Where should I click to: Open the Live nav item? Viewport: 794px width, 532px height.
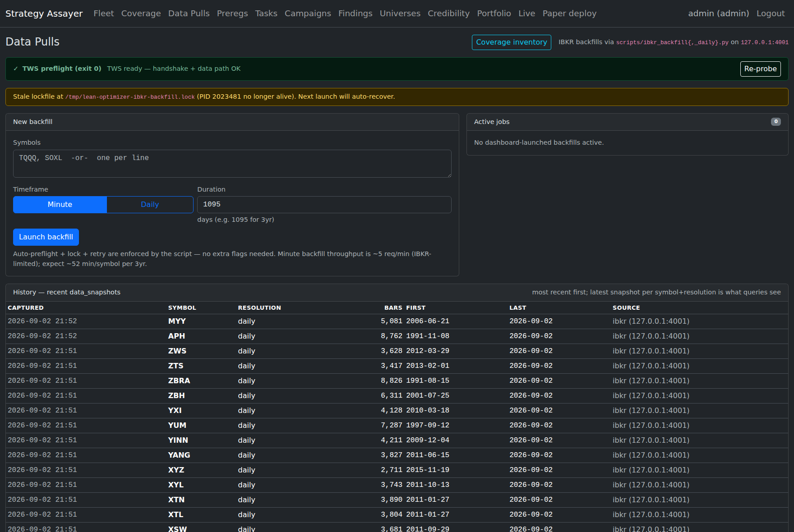pyautogui.click(x=527, y=14)
